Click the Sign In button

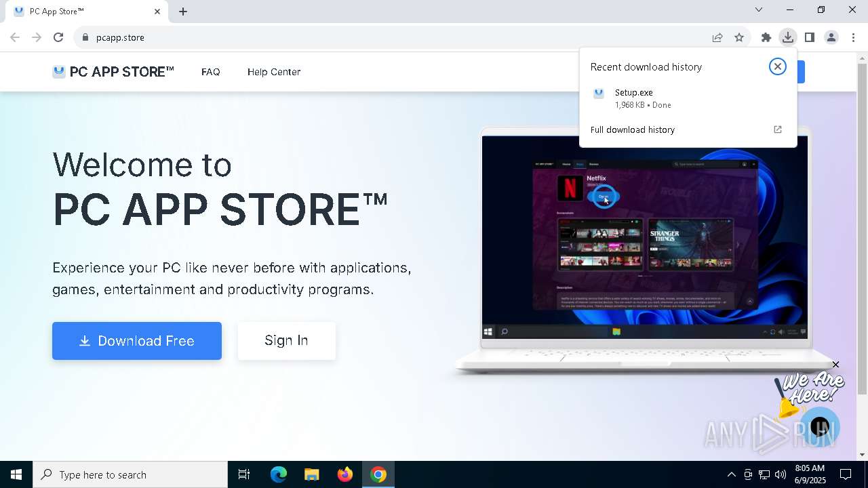[x=286, y=341]
